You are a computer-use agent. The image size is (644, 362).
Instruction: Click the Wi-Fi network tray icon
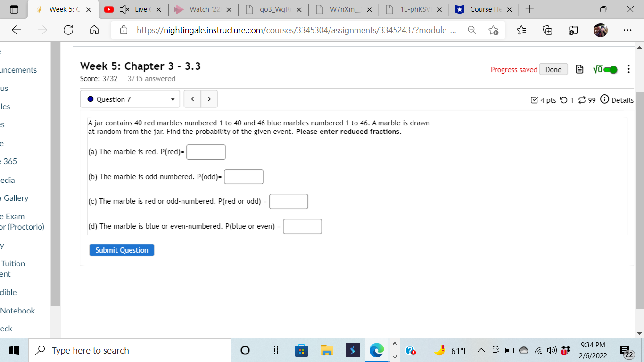pos(538,351)
